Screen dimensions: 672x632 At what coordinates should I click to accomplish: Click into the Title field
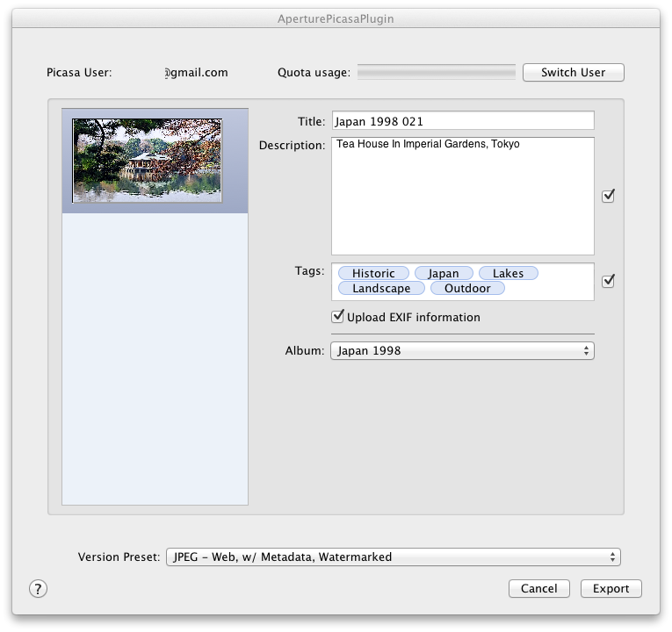point(463,121)
